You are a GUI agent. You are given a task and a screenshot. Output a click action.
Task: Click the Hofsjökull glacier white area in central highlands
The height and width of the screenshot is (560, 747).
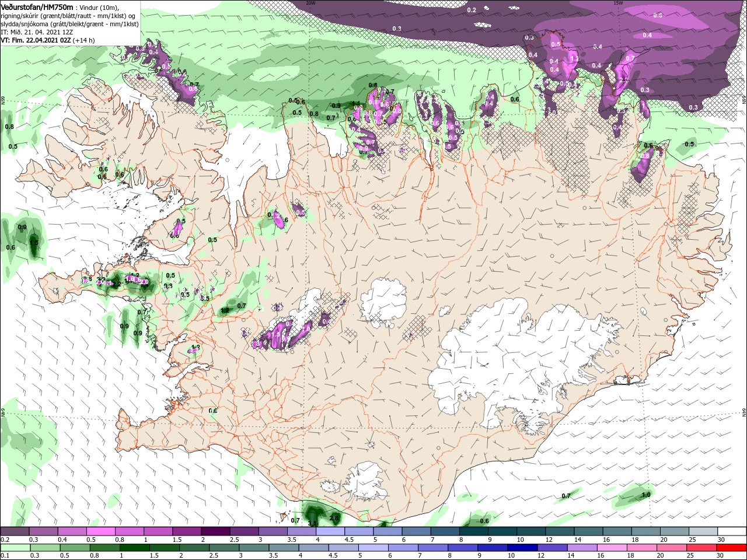(x=383, y=302)
